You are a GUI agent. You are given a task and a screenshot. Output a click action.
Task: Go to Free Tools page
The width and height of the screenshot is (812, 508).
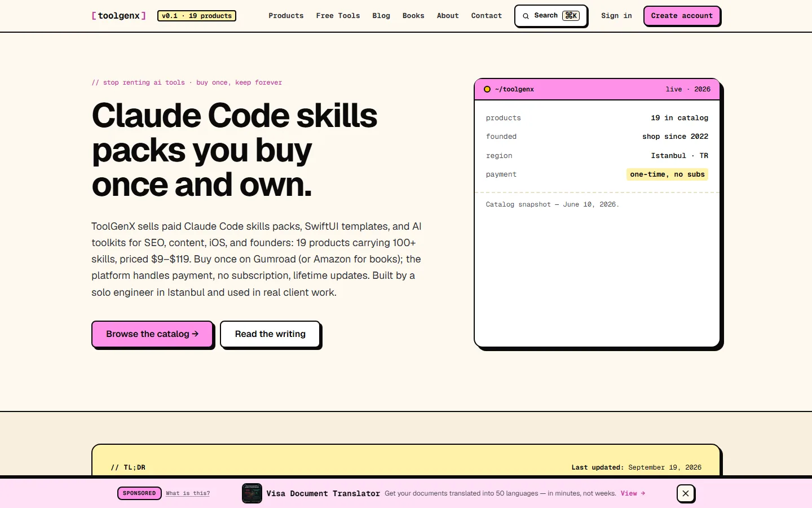(x=338, y=16)
